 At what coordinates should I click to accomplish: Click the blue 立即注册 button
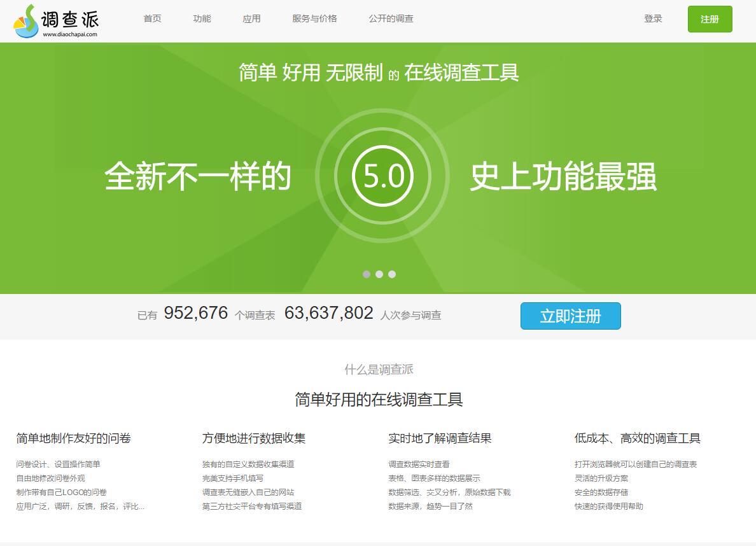(x=570, y=316)
